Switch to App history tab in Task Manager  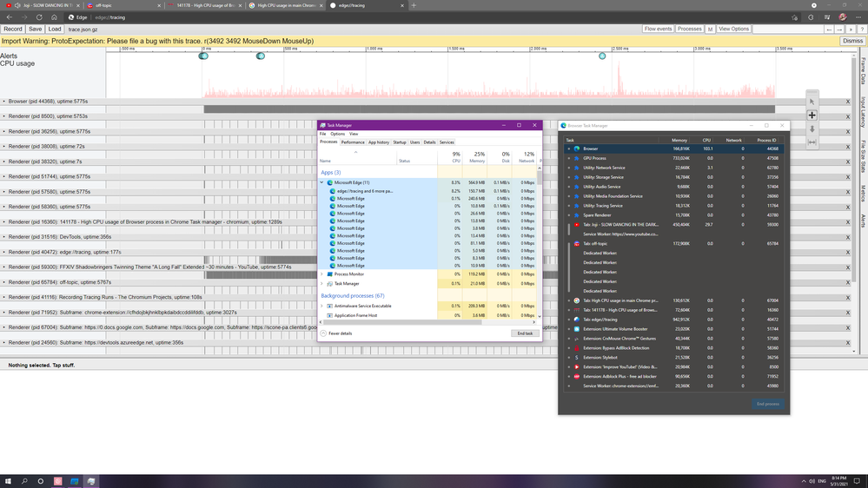click(379, 142)
